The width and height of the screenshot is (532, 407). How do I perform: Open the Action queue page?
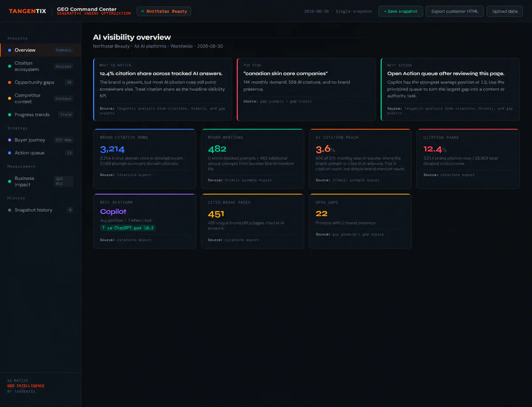click(40, 153)
